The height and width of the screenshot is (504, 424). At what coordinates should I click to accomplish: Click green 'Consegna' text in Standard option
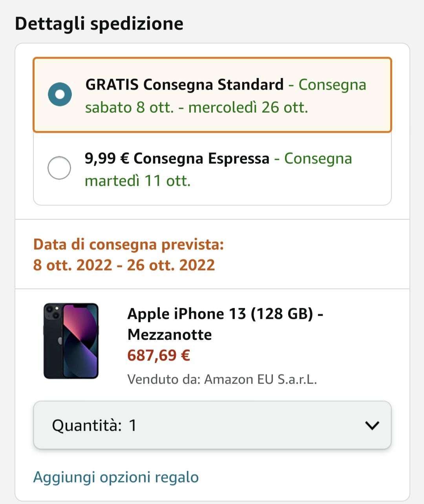[332, 85]
